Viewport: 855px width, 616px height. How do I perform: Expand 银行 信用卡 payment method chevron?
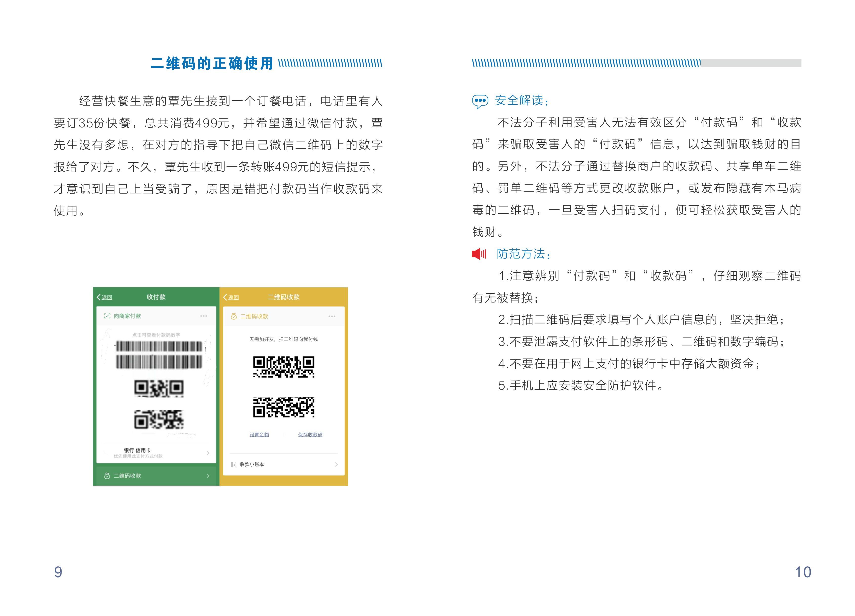pyautogui.click(x=208, y=453)
